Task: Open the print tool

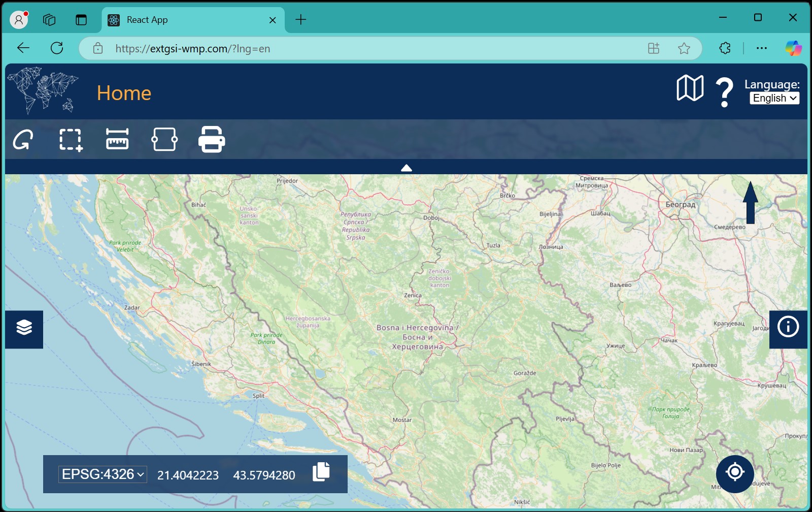Action: click(x=212, y=139)
